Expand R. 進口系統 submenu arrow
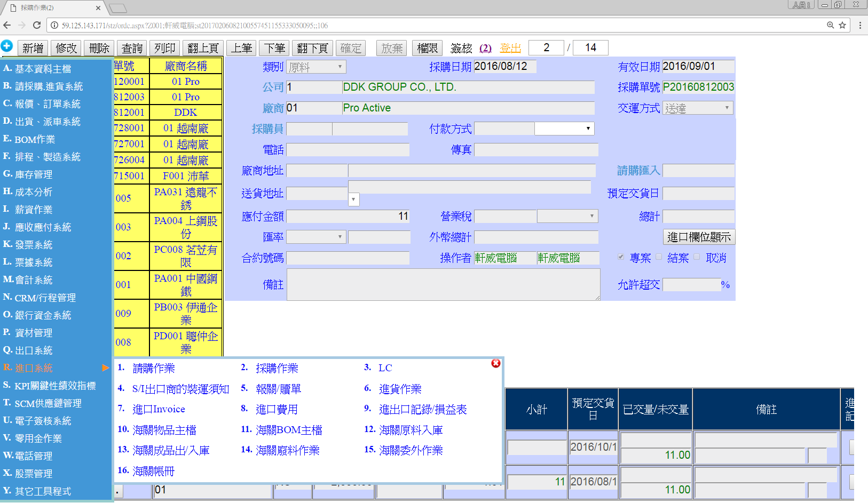Screen dimensions: 868x503 106,368
